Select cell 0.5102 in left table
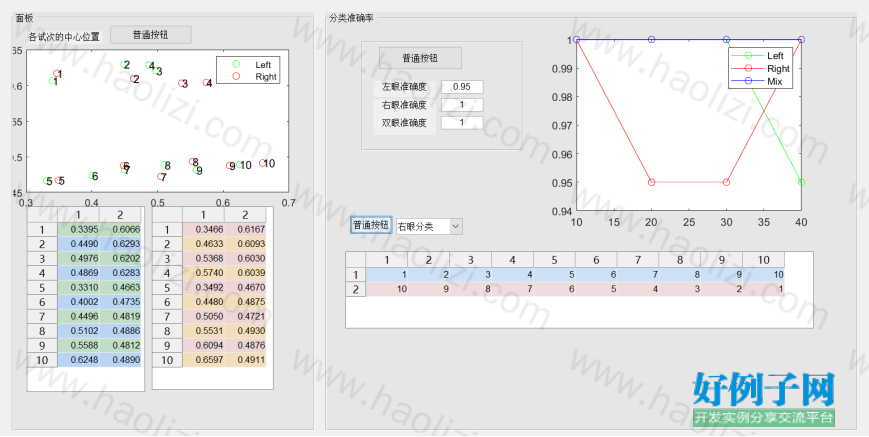 [x=78, y=331]
